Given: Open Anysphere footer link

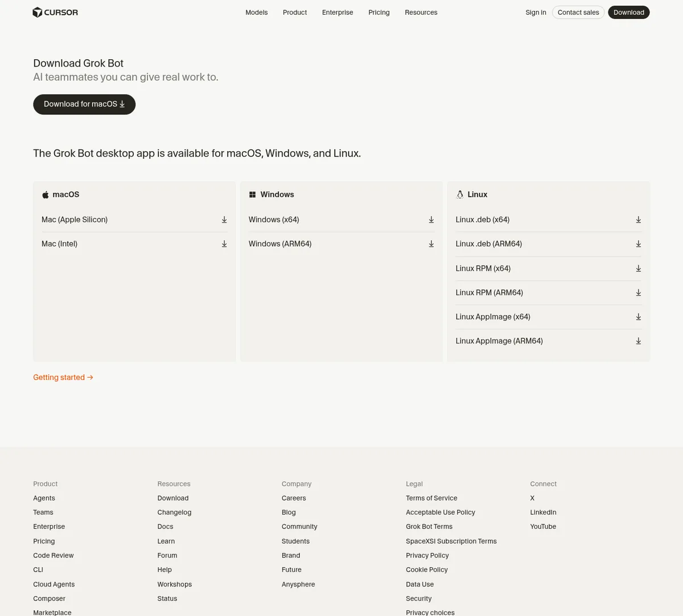Looking at the screenshot, I should (x=298, y=585).
